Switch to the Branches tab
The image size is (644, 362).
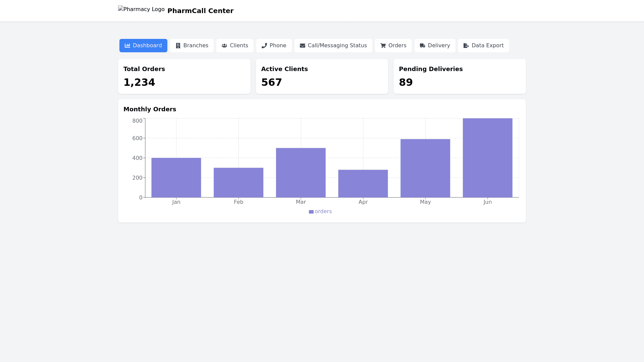tap(192, 46)
